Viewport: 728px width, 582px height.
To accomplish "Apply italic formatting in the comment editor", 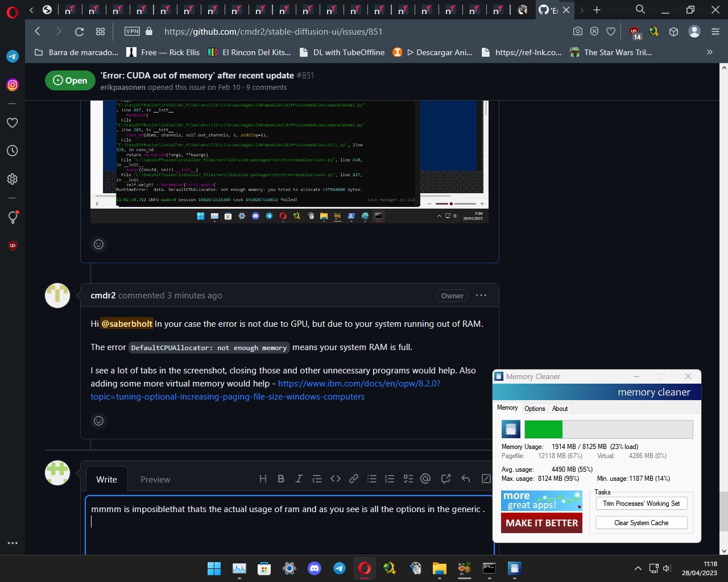I will click(x=299, y=479).
